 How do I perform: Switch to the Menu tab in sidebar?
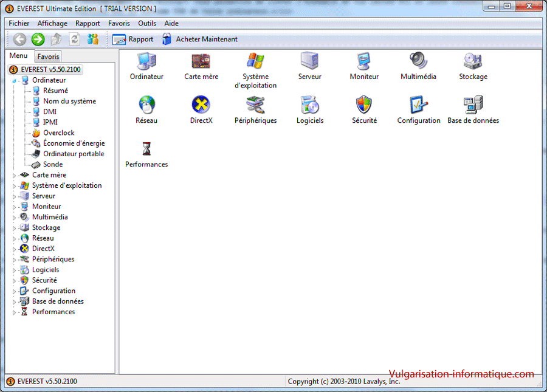pyautogui.click(x=18, y=56)
